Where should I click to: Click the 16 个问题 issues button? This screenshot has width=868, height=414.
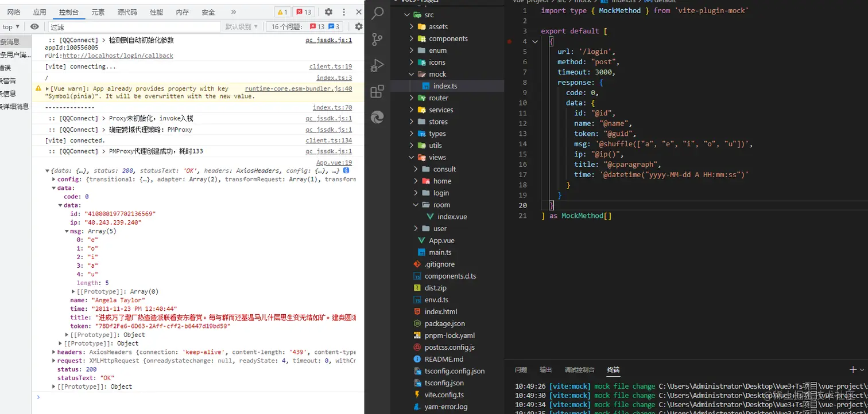tap(305, 26)
